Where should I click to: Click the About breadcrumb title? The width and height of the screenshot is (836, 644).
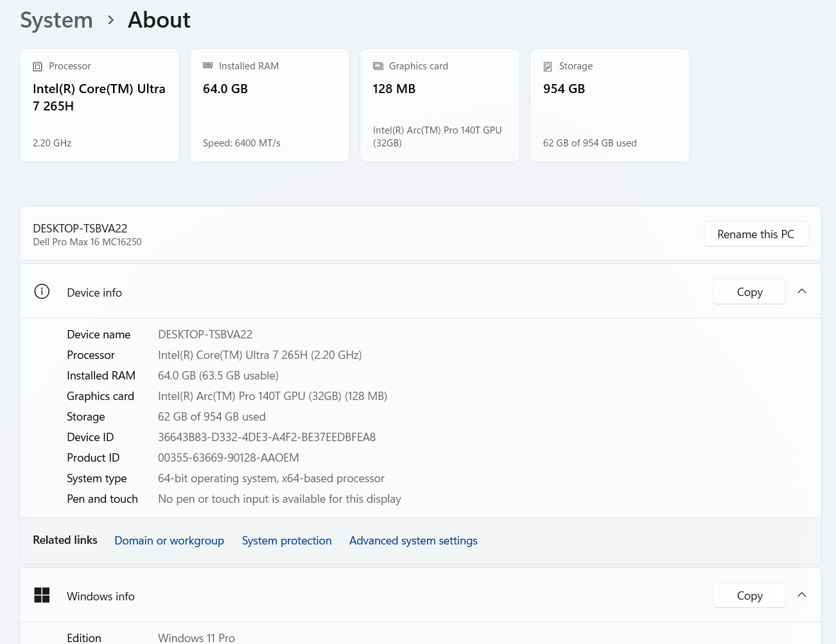pos(159,20)
